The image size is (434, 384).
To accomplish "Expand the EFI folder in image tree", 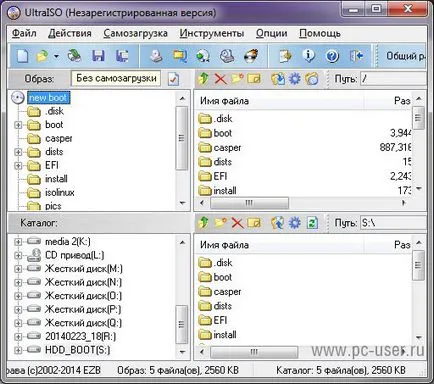I will [x=18, y=165].
